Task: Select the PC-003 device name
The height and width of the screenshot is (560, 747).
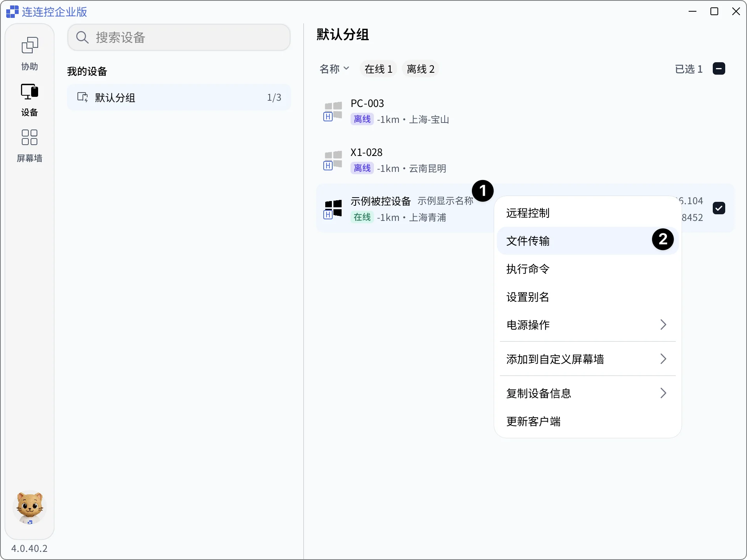Action: 367,103
